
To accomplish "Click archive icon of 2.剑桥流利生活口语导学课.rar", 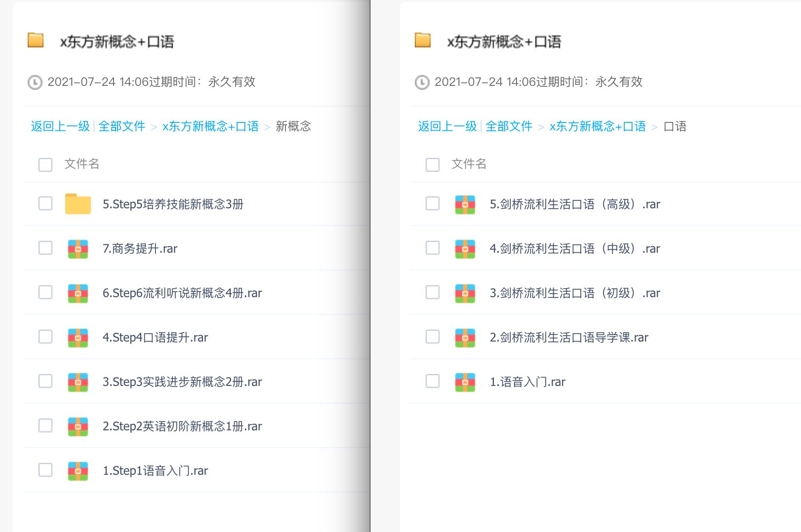I will tap(465, 338).
